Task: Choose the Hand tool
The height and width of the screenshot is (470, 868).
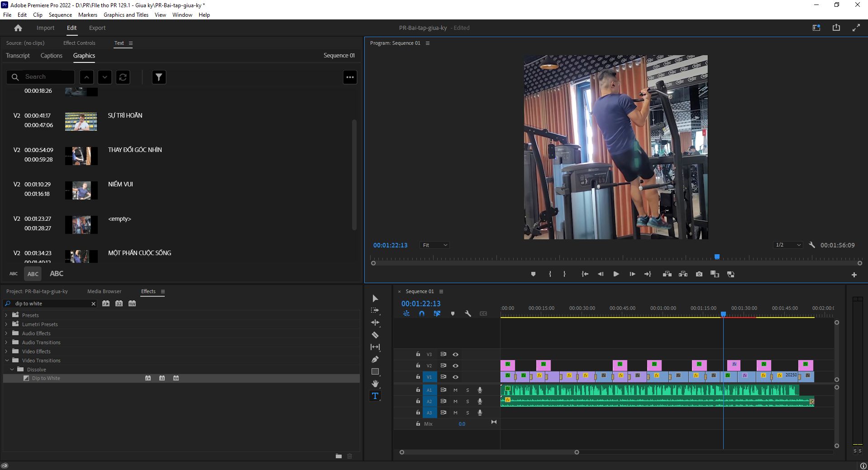Action: [375, 384]
